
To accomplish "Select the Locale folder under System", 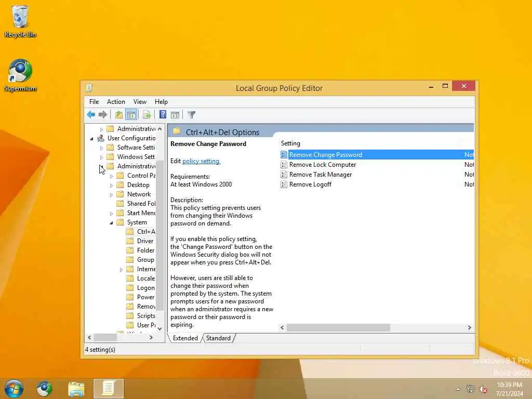I will click(x=146, y=278).
